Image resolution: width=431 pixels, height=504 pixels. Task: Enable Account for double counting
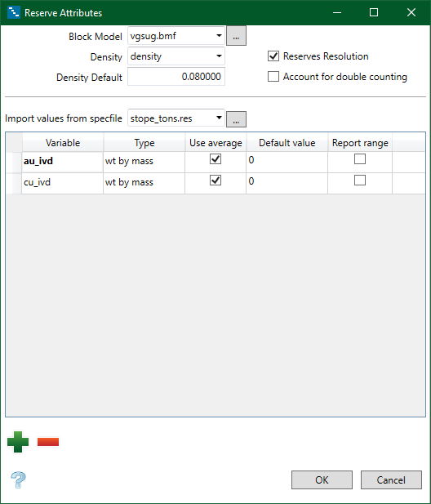point(273,77)
